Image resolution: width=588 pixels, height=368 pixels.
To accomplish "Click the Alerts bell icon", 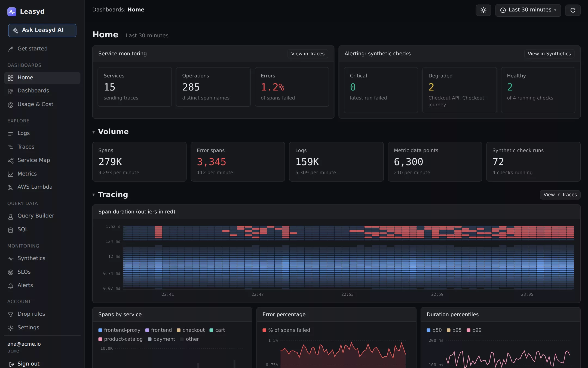I will (11, 286).
